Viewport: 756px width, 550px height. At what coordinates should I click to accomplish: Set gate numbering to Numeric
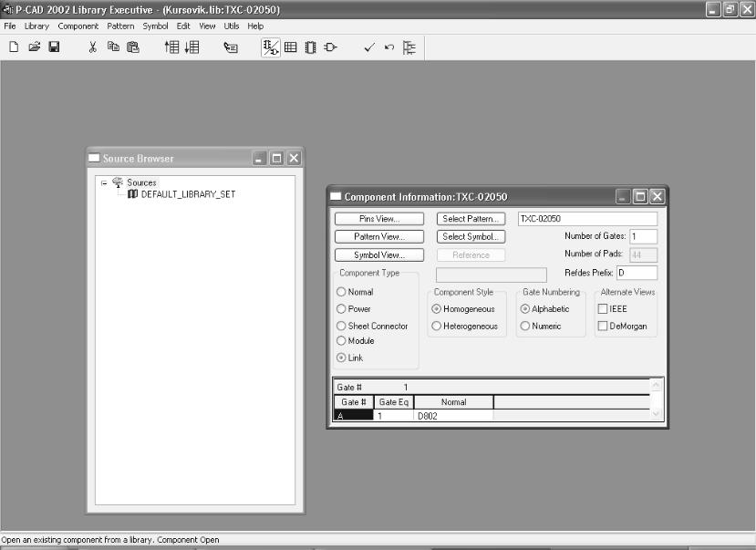coord(525,326)
